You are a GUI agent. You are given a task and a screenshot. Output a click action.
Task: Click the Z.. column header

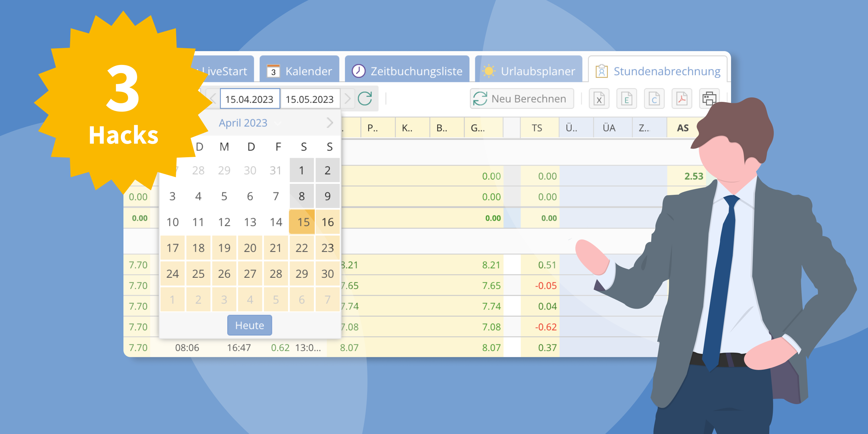(x=649, y=128)
